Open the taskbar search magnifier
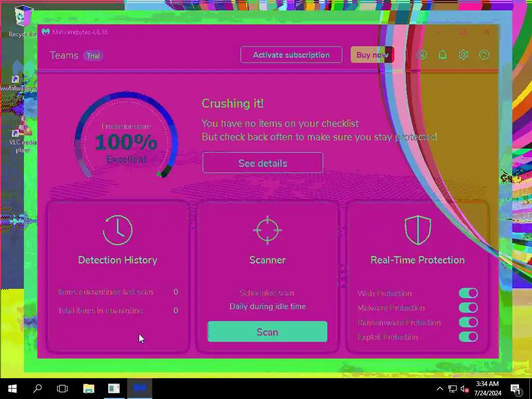This screenshot has width=532, height=399. 37,389
